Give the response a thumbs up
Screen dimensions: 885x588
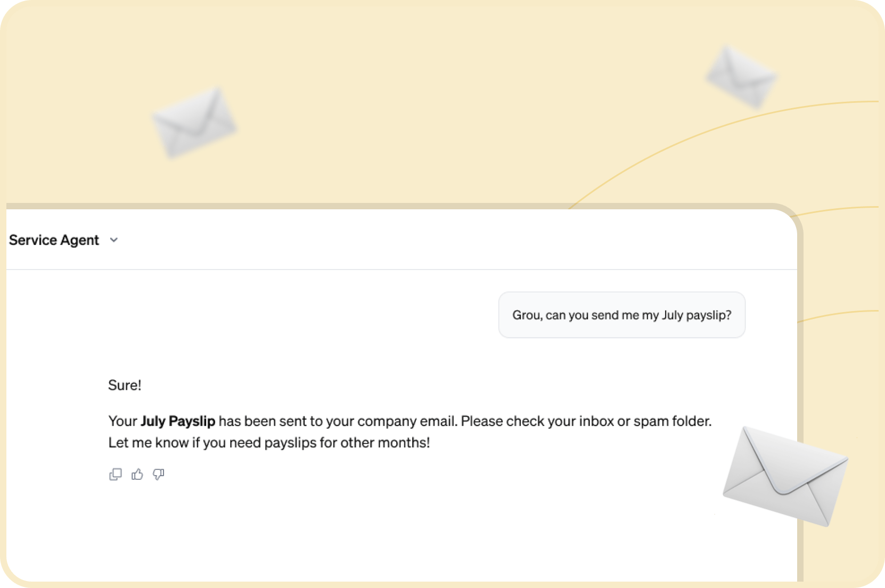(137, 474)
